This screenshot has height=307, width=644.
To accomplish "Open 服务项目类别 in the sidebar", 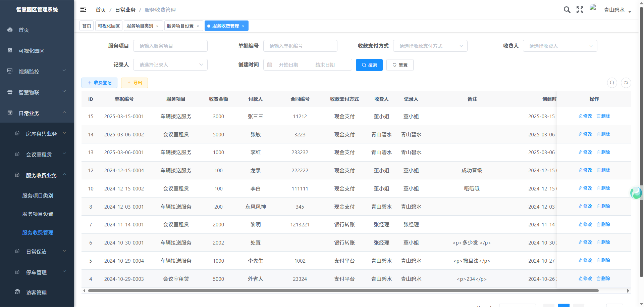I will tap(38, 195).
